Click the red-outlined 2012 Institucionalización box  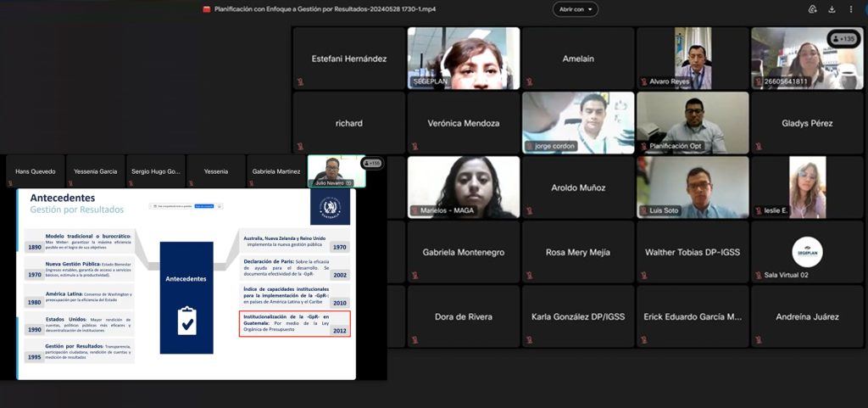(x=294, y=324)
